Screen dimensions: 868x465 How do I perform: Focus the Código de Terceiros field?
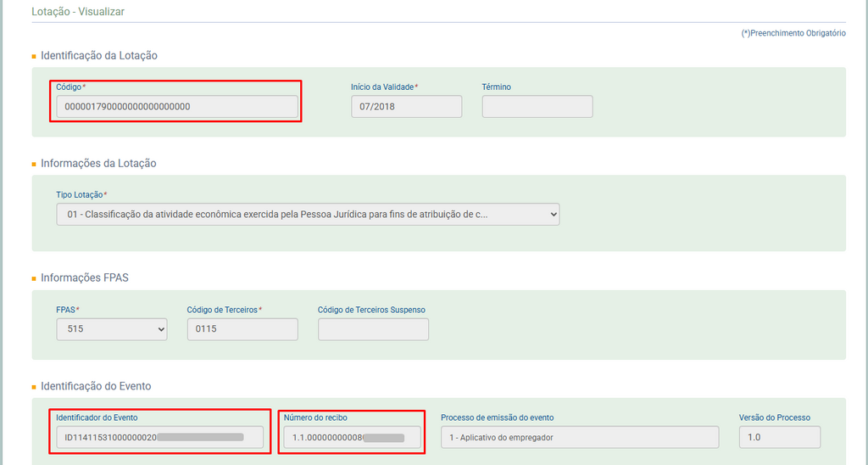[242, 329]
